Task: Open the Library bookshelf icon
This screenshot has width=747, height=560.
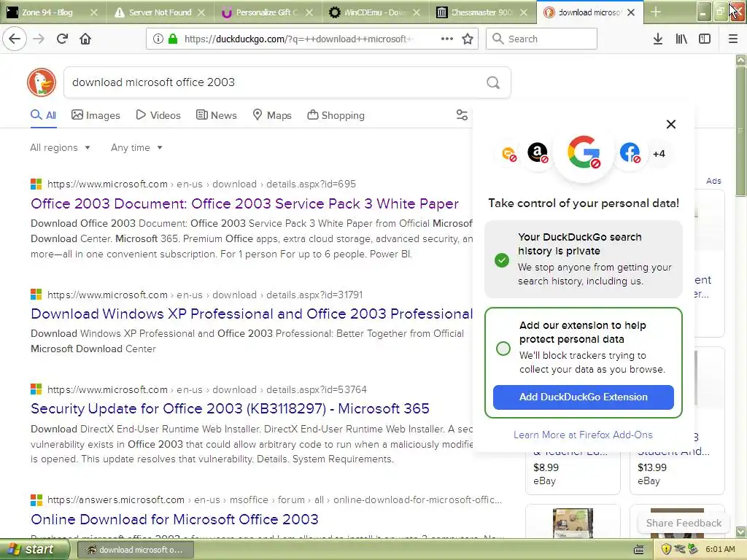Action: click(681, 39)
